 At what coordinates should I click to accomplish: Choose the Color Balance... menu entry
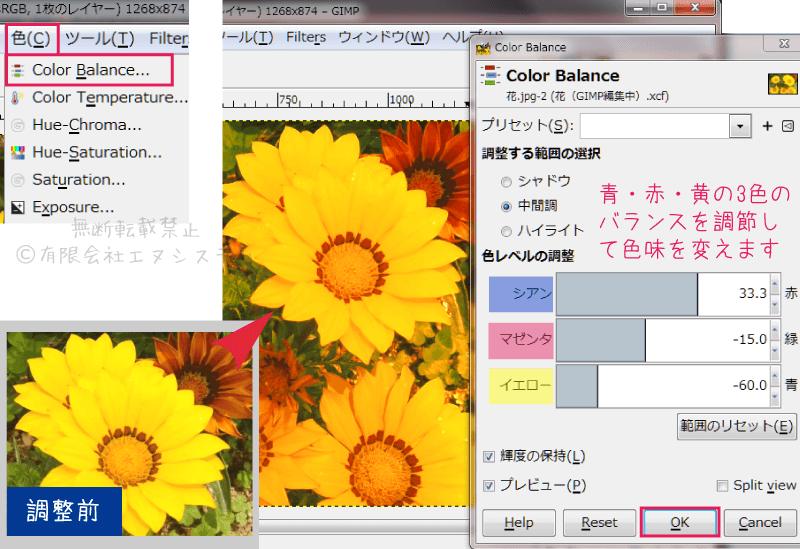[x=90, y=70]
